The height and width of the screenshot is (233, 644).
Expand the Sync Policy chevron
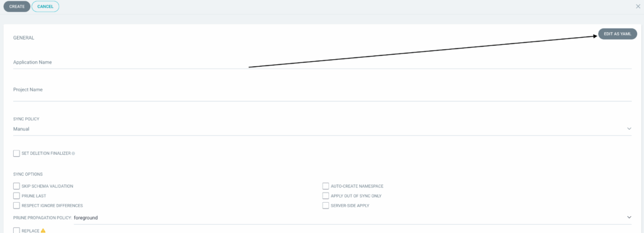[x=629, y=128]
